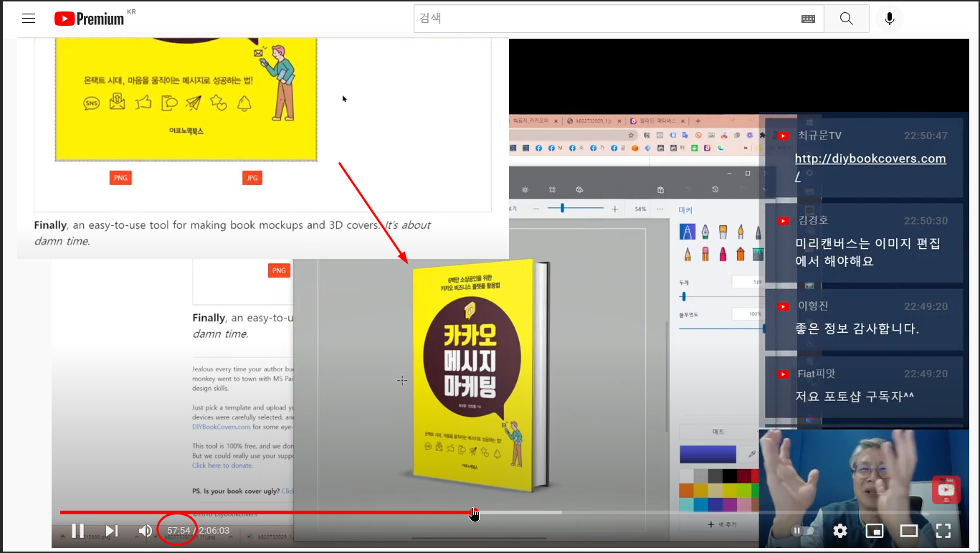Switch to theater mode
Screen dimensions: 980x553
(x=909, y=531)
